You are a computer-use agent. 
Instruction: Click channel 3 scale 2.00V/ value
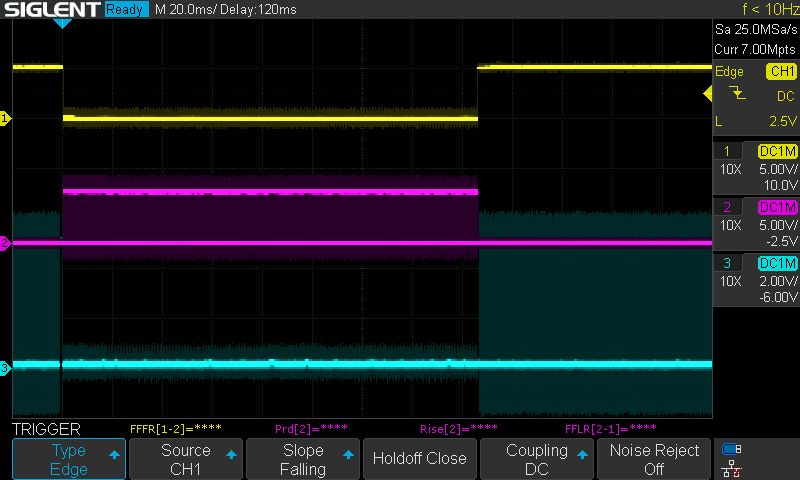tap(778, 281)
